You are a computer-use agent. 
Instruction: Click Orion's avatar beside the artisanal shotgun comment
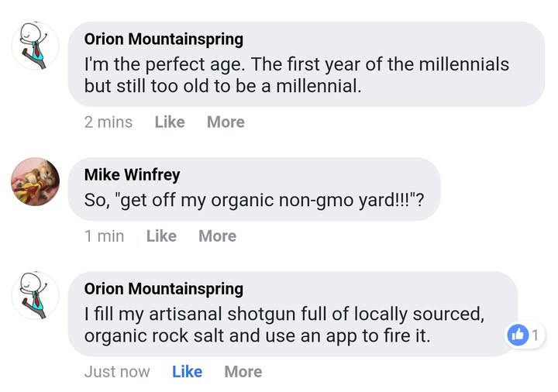pyautogui.click(x=35, y=295)
